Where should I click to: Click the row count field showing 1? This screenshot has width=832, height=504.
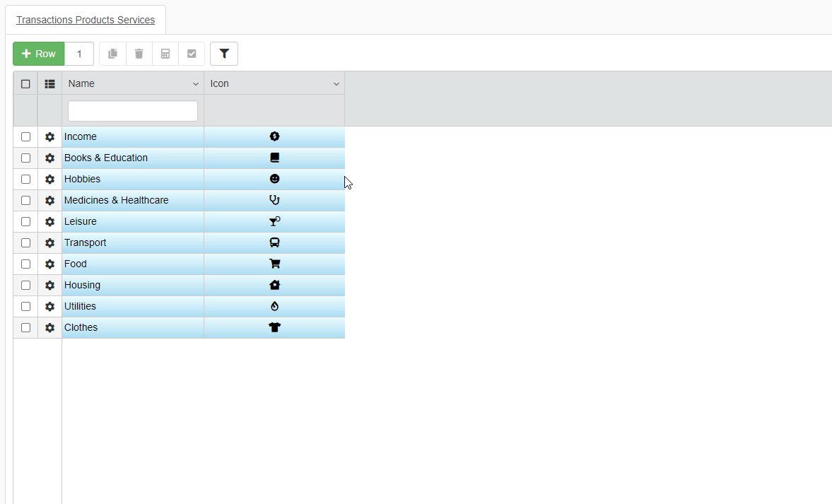tap(79, 54)
